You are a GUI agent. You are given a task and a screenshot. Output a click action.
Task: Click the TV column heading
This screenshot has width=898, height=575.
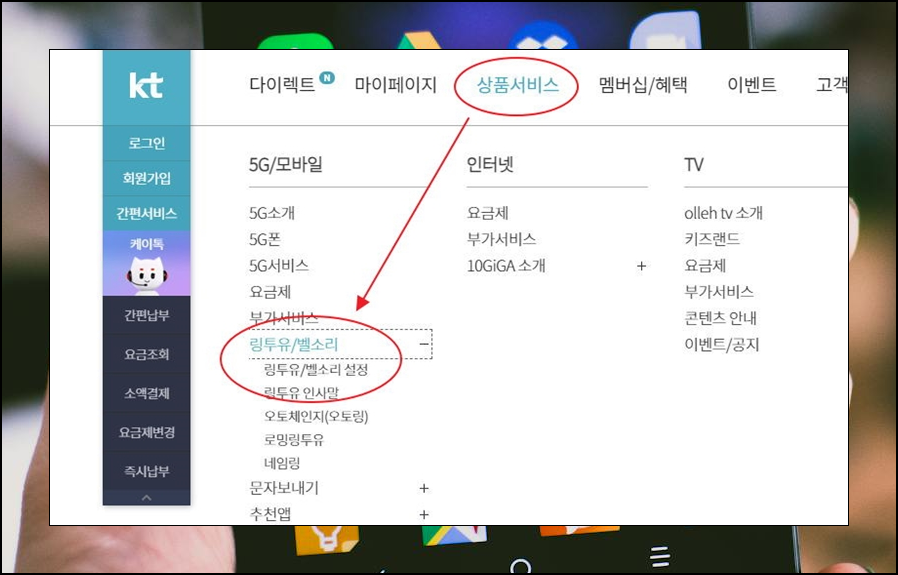click(694, 164)
